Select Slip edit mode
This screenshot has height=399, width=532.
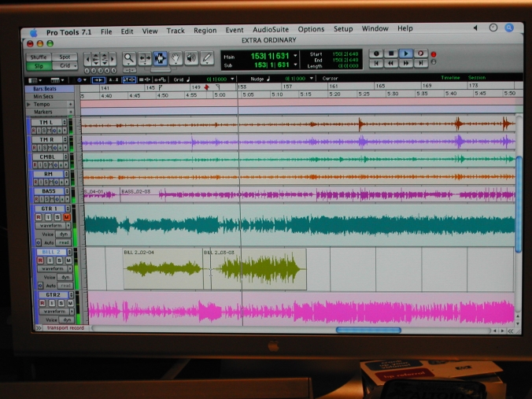click(39, 66)
